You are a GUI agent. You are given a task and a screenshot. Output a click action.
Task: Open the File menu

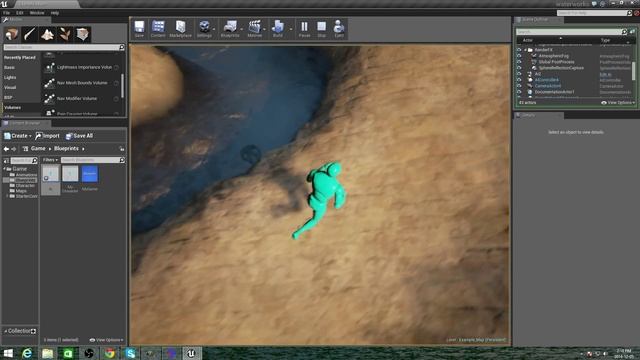[x=7, y=13]
